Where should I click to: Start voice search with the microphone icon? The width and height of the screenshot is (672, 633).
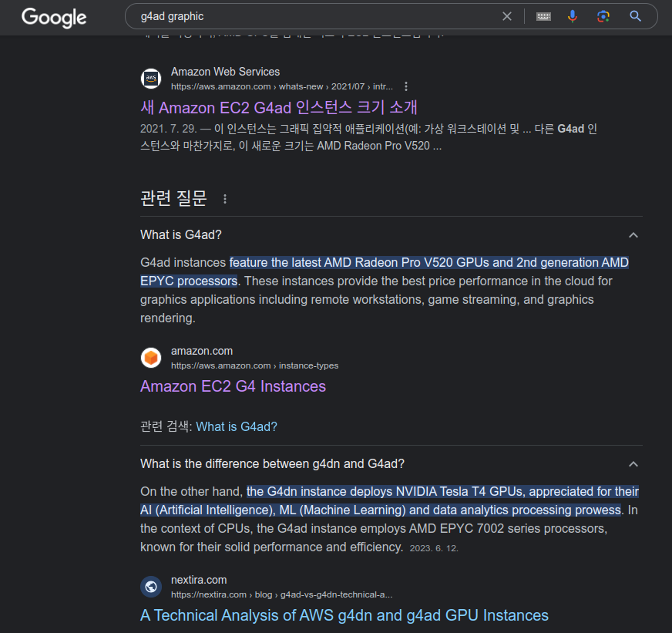click(x=573, y=16)
